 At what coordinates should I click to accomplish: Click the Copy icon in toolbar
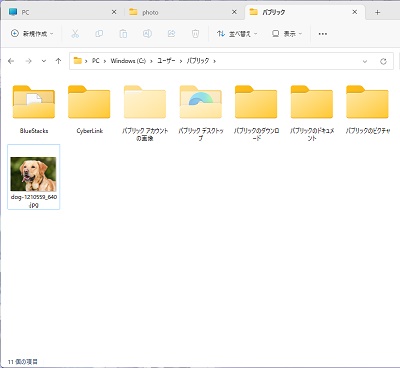pyautogui.click(x=99, y=34)
